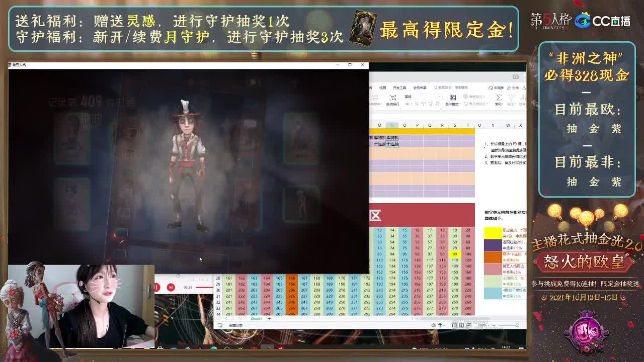Select column header T in spreadsheet
Screen dimensions: 644x362
click(x=467, y=125)
